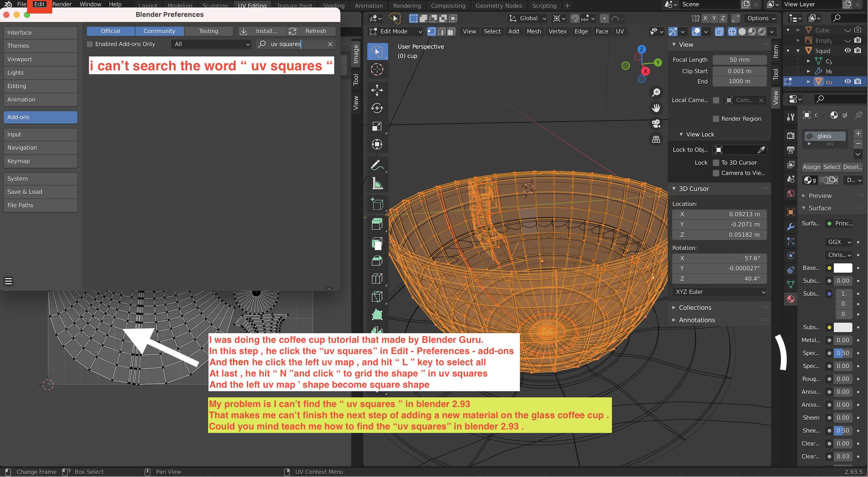Select the Rotate tool in the viewport toolbar
The width and height of the screenshot is (868, 477).
point(377,108)
